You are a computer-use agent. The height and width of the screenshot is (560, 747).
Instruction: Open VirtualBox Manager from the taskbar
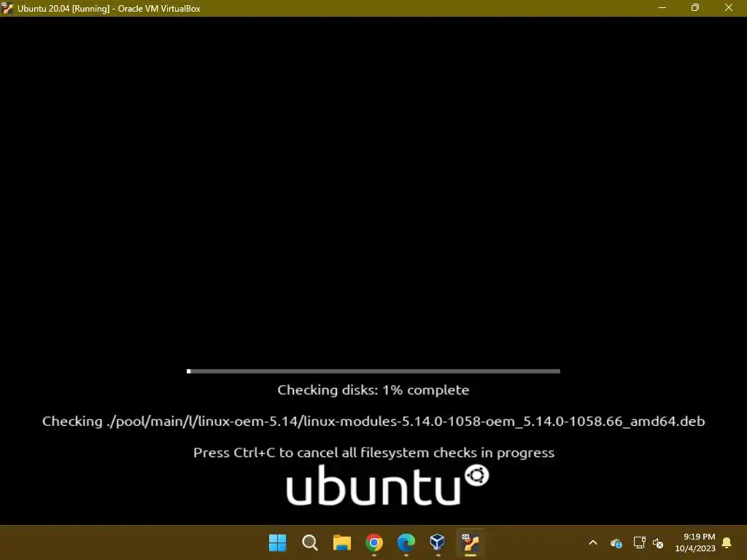438,542
